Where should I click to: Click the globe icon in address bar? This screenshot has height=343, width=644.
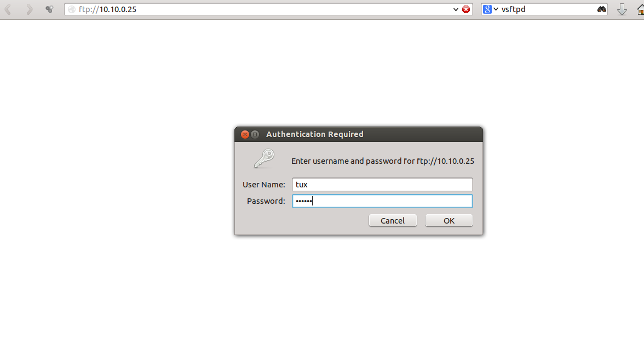pos(72,9)
